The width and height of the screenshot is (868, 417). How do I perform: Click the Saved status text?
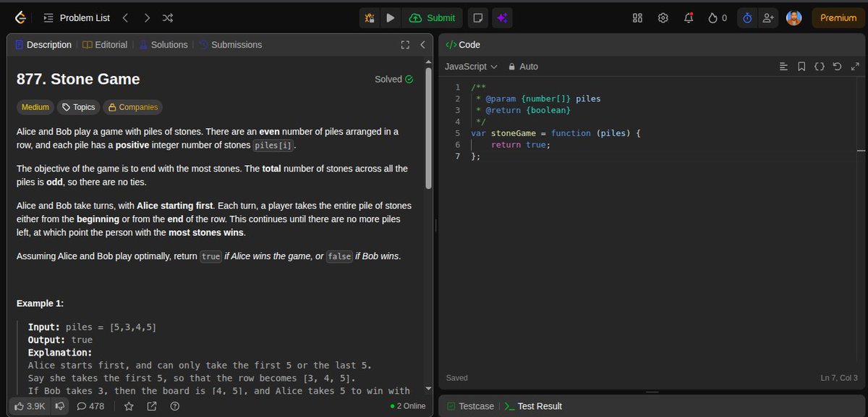coord(457,378)
